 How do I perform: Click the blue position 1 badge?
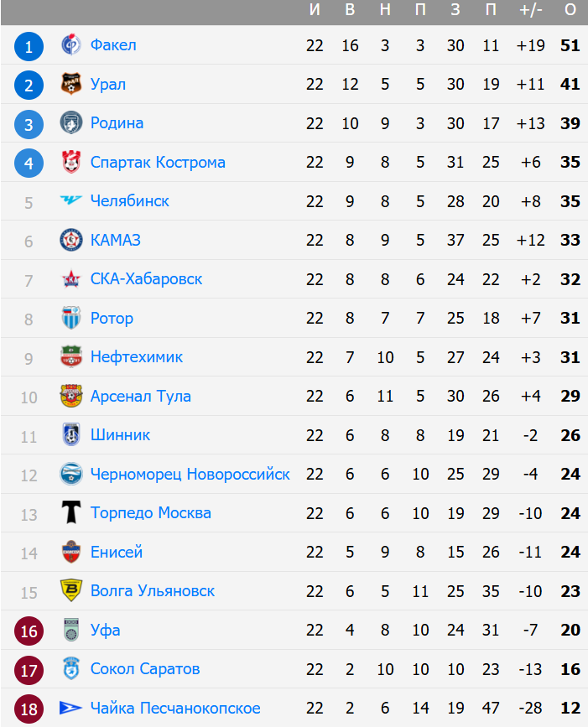pyautogui.click(x=29, y=46)
